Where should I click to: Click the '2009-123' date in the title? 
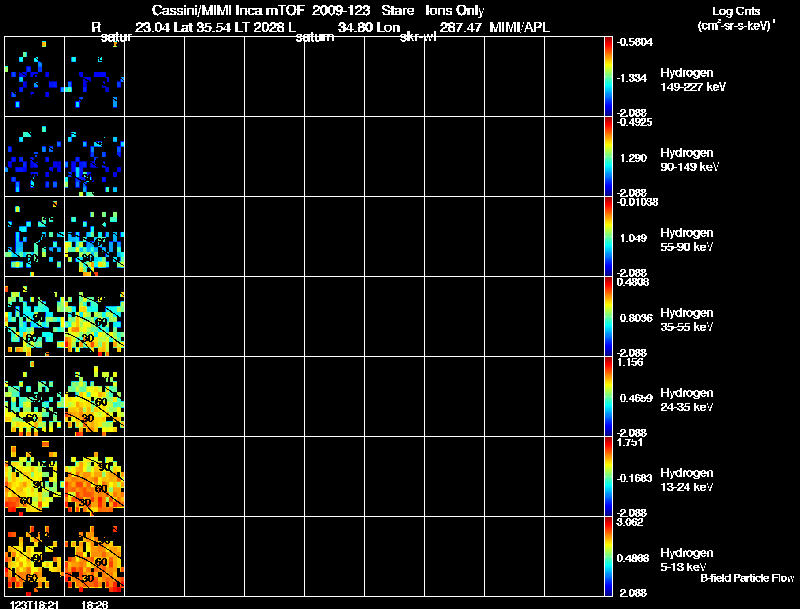(341, 10)
